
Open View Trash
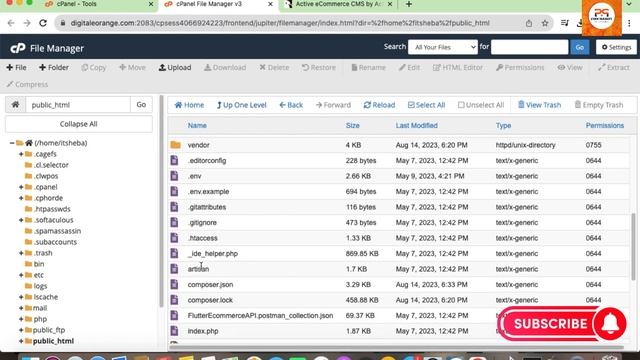click(x=539, y=105)
